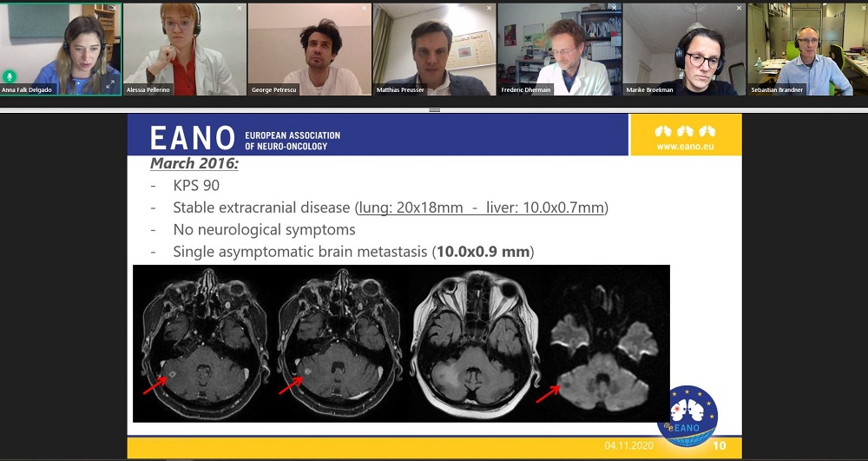Close Sebastian Brandner's video with the X
Screen dimensions: 868x461
pyautogui.click(x=863, y=9)
